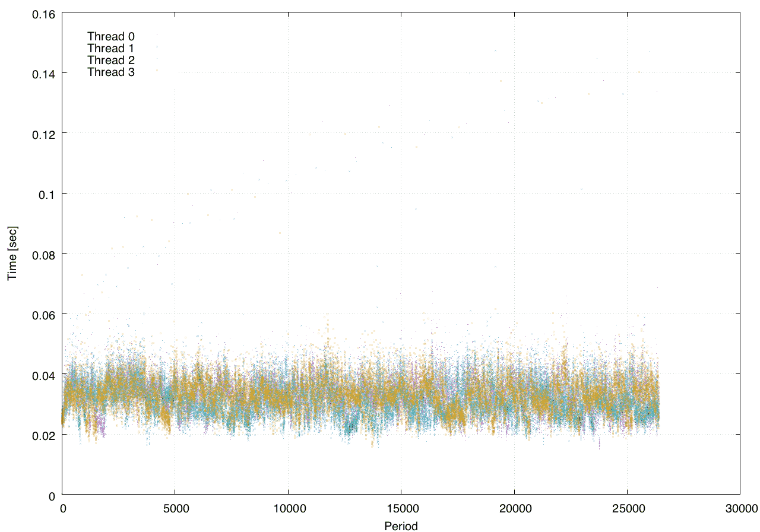Click the Period axis title
760x532 pixels.
(401, 525)
